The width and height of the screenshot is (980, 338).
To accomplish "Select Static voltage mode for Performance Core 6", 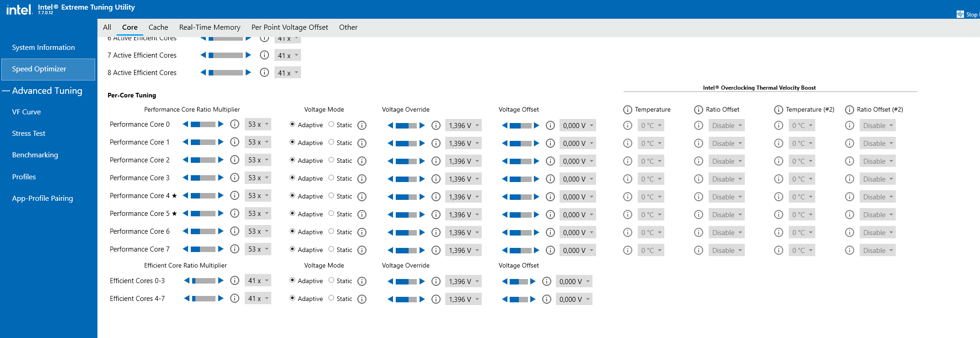I will click(x=331, y=231).
